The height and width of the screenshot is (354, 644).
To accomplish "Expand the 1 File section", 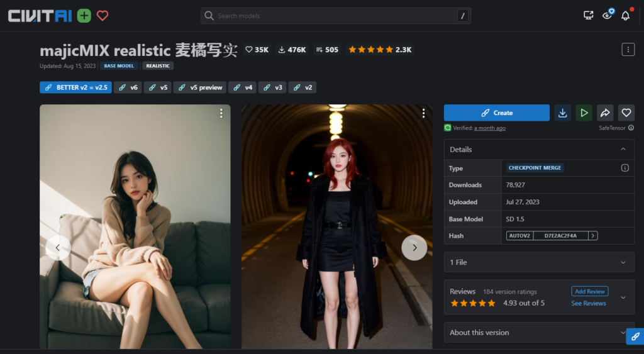I will click(x=623, y=262).
